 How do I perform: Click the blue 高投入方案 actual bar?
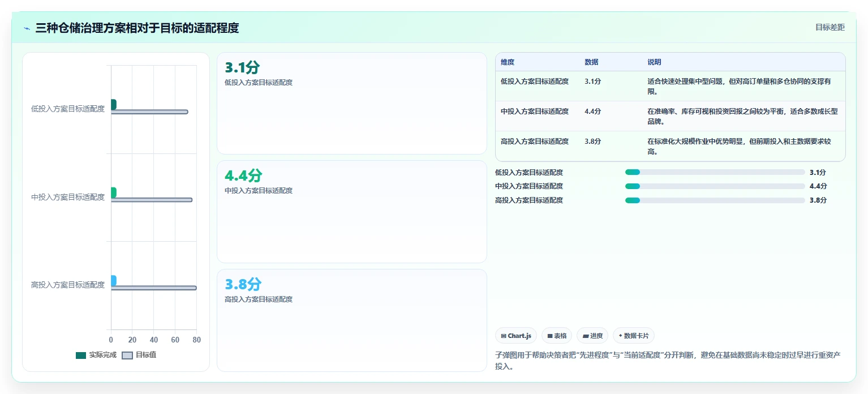pos(114,280)
